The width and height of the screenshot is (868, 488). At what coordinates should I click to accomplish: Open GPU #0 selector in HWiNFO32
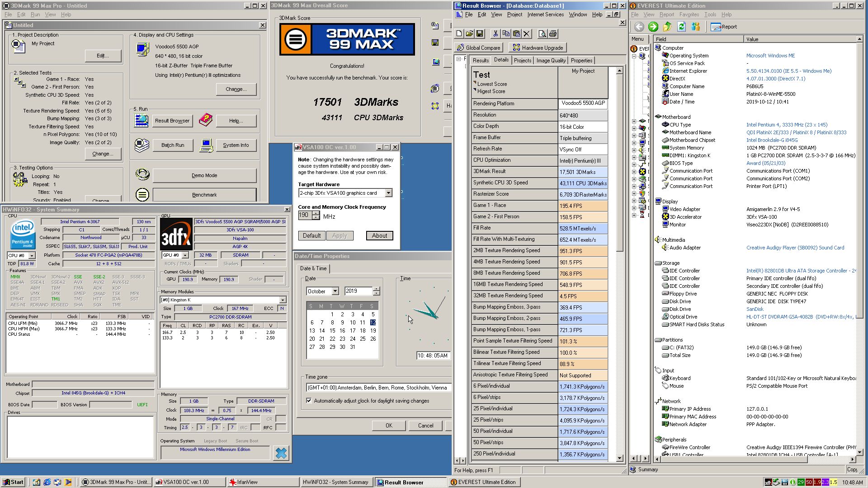(185, 255)
